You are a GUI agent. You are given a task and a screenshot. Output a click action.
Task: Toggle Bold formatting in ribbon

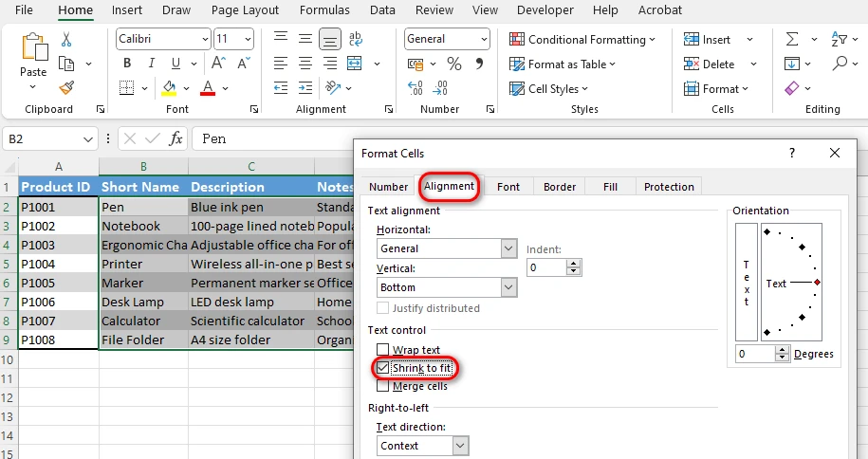pos(126,64)
